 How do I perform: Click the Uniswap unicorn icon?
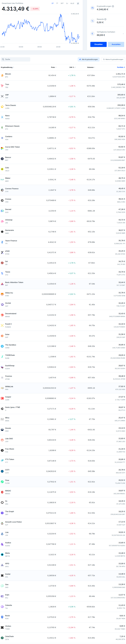coord(2,221)
